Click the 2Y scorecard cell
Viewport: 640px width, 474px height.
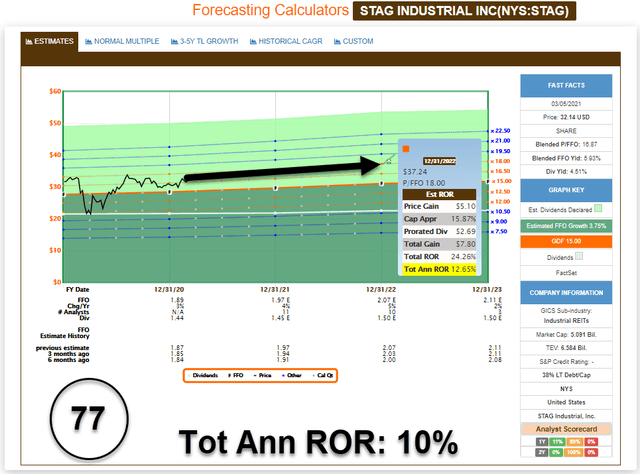[542, 452]
